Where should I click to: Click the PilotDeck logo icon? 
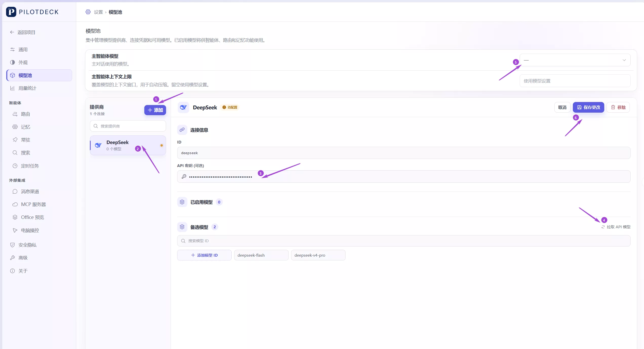tap(11, 12)
